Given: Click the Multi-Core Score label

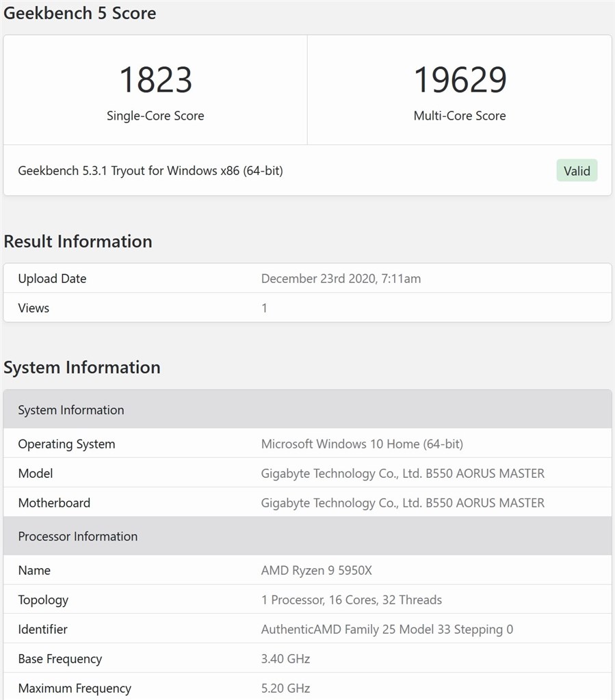Looking at the screenshot, I should click(x=460, y=116).
